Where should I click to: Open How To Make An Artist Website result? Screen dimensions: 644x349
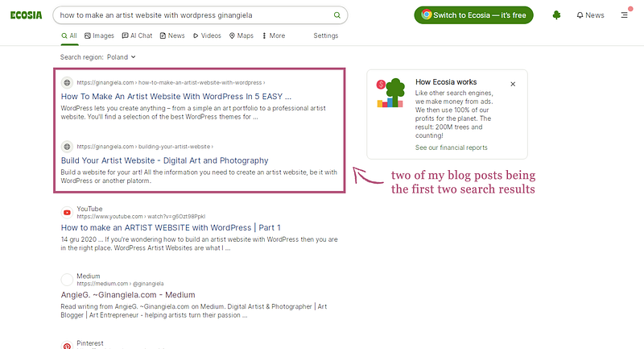(x=175, y=96)
